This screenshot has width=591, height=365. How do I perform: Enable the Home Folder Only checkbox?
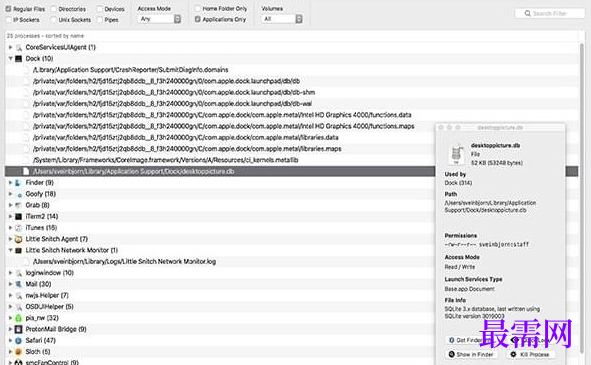pyautogui.click(x=198, y=8)
